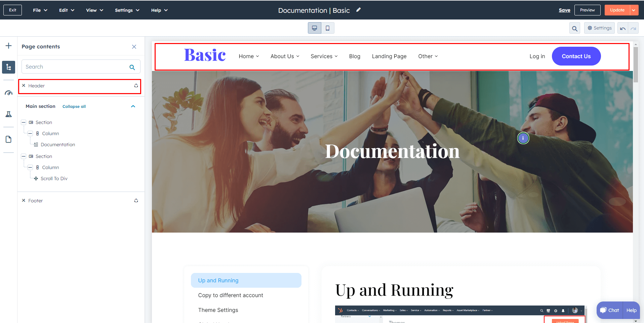Viewport: 644px width, 323px height.
Task: Switch to mobile preview mode
Action: [x=327, y=28]
